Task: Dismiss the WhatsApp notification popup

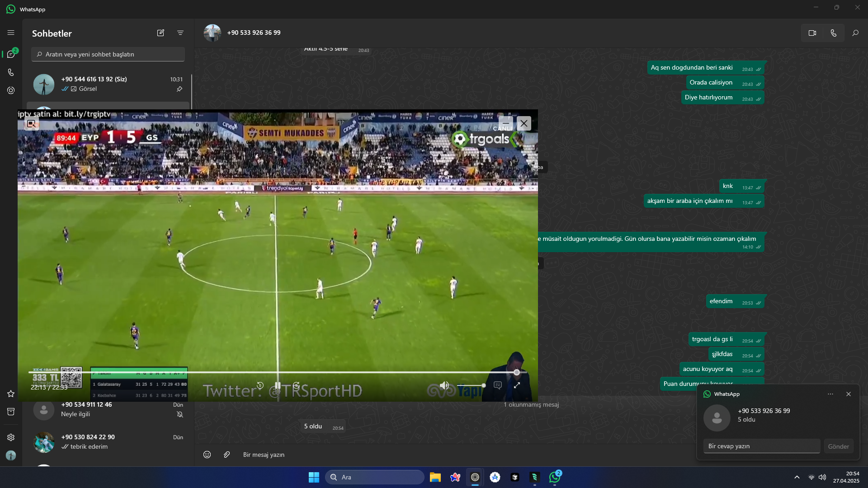Action: click(849, 394)
